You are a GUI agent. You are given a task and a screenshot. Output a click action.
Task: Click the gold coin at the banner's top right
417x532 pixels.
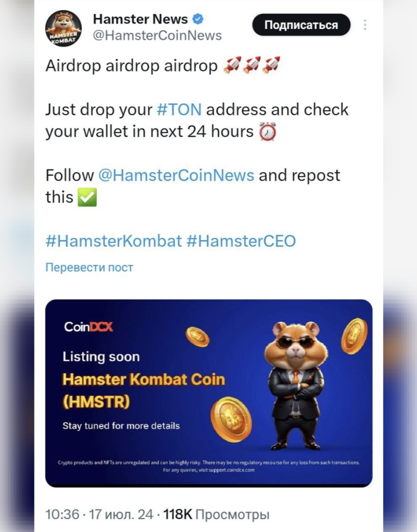(354, 336)
